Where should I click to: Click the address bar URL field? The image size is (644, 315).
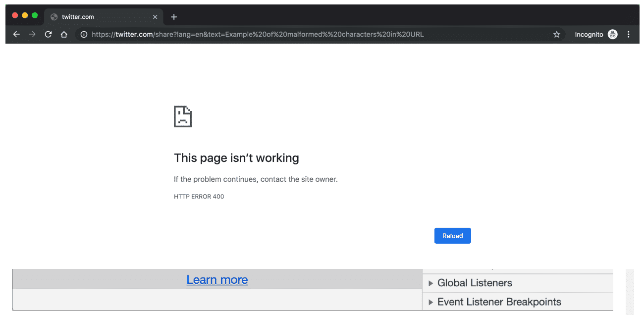coord(297,34)
